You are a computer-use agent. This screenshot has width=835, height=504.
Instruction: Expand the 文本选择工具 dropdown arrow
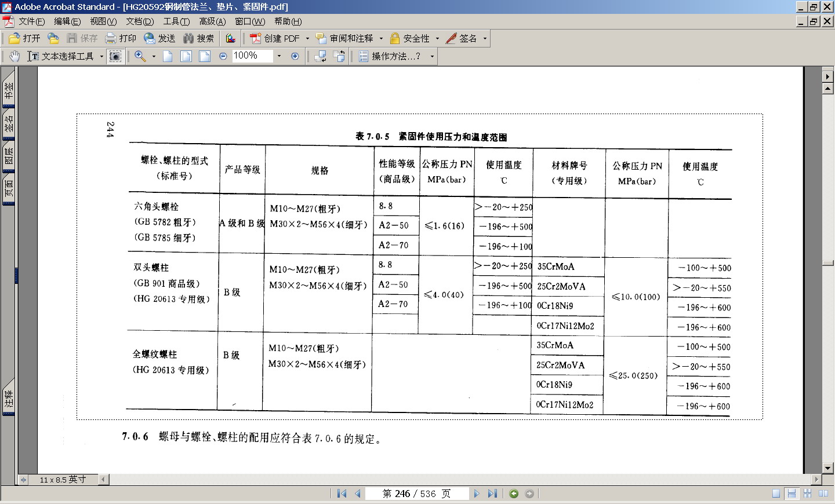tap(101, 56)
